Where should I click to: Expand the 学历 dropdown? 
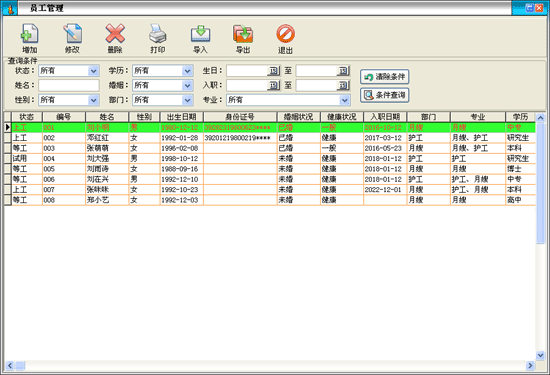[187, 71]
